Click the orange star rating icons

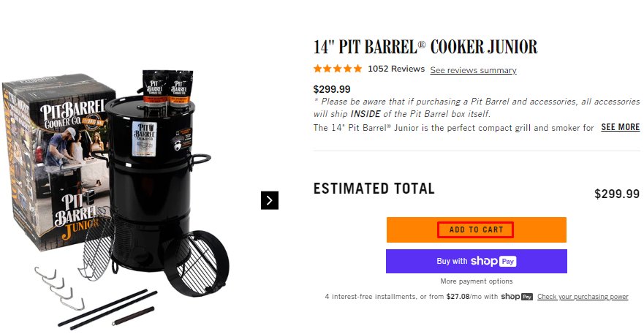[x=337, y=69]
